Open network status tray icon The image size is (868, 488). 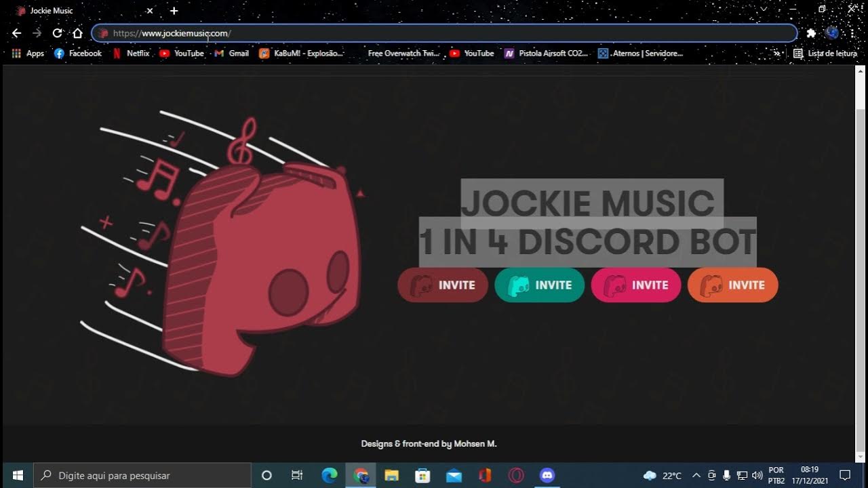coord(742,476)
